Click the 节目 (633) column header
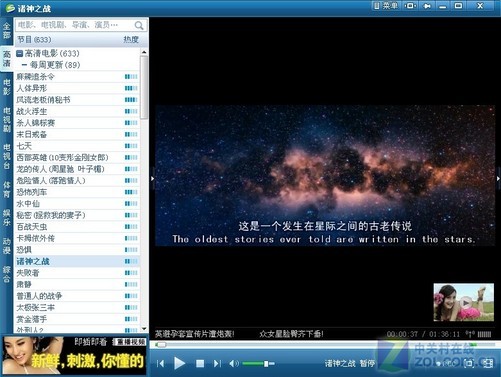 (34, 40)
